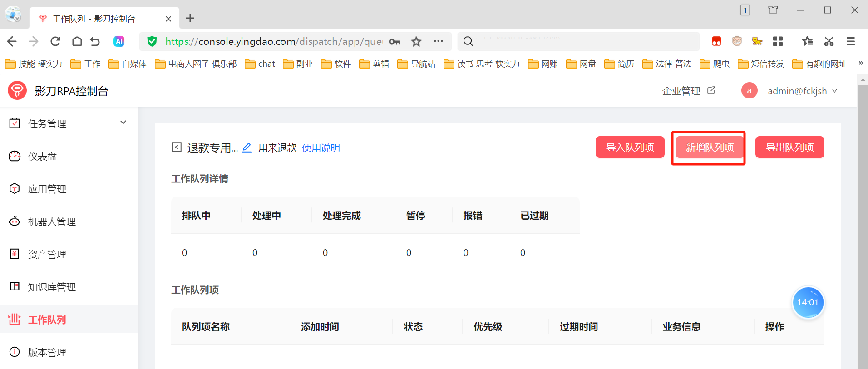Open a new browser tab
868x369 pixels.
point(190,18)
